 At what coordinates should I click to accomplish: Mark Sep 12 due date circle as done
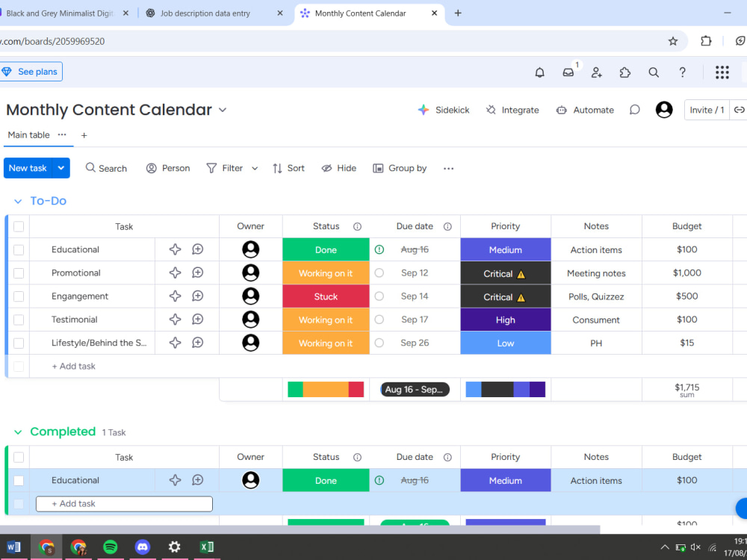click(x=379, y=273)
